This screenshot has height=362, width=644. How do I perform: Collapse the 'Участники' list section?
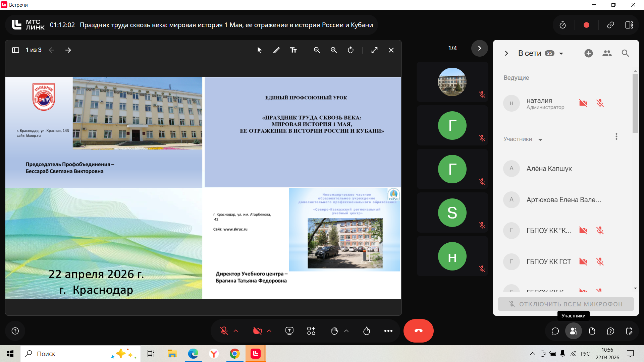[540, 140]
